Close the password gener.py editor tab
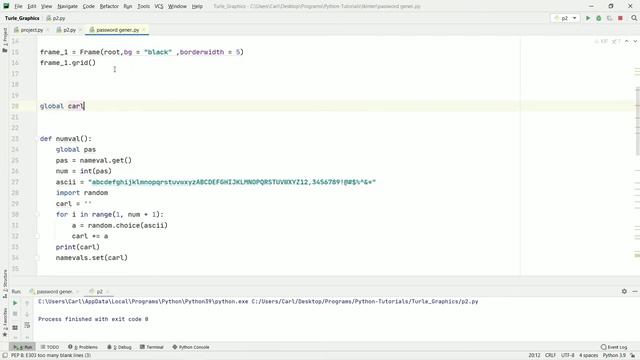This screenshot has width=640, height=360. [144, 30]
